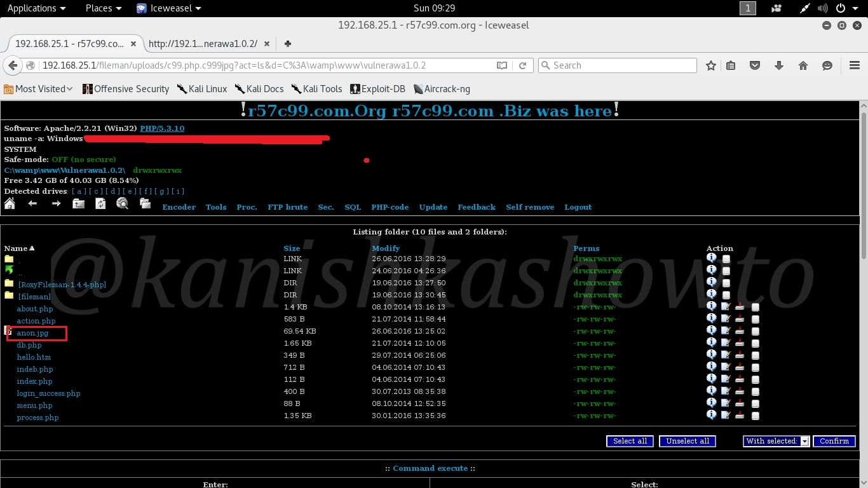Click the edit icon for action.php

(726, 320)
